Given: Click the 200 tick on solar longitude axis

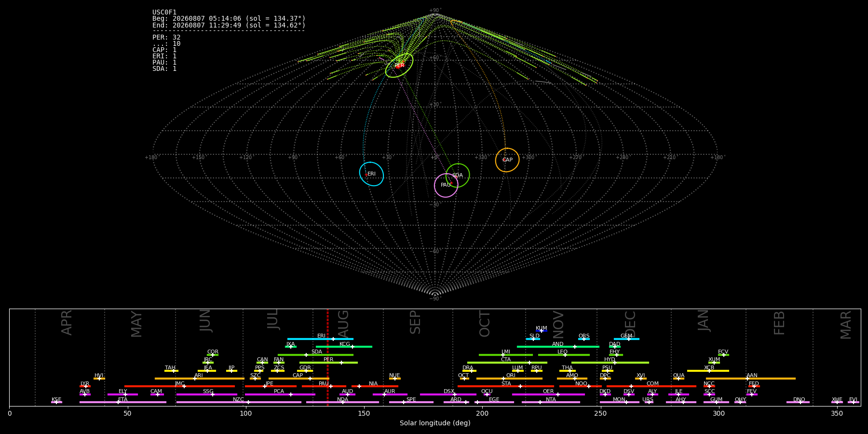Looking at the screenshot, I should [482, 413].
